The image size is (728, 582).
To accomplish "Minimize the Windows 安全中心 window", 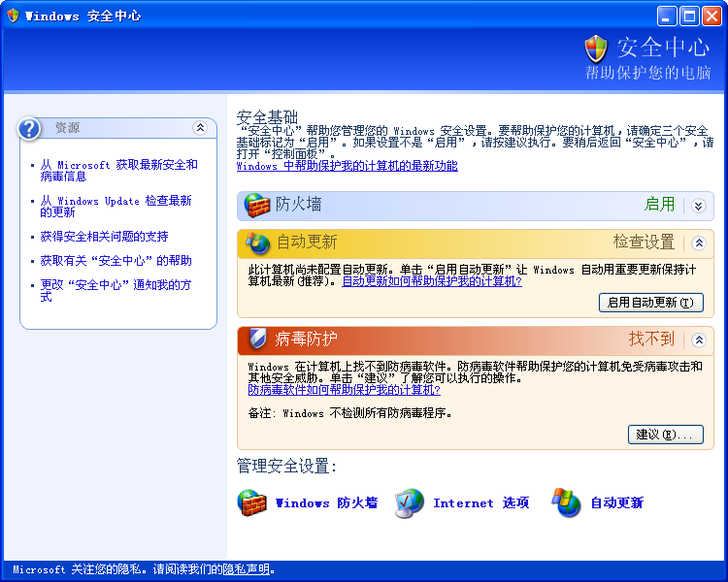I will pos(667,16).
